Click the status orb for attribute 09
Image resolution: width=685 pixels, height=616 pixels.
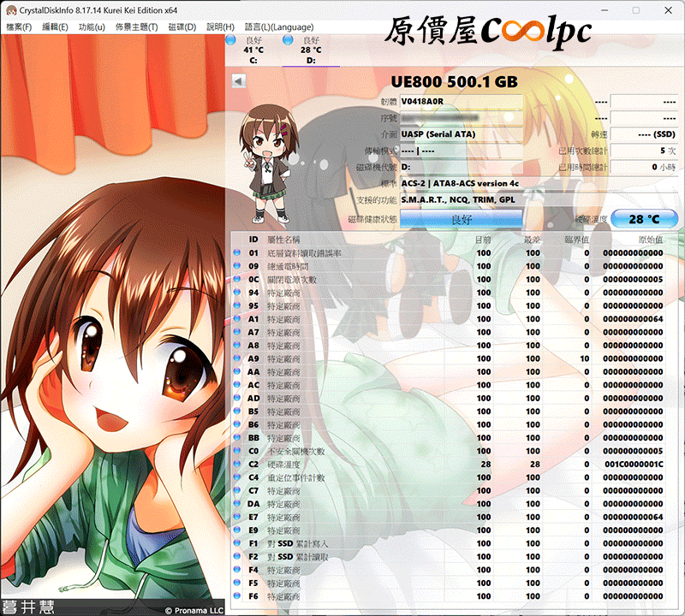[237, 265]
